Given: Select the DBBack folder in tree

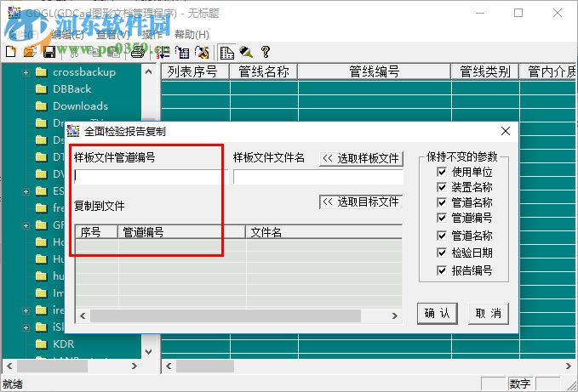Looking at the screenshot, I should (x=72, y=88).
